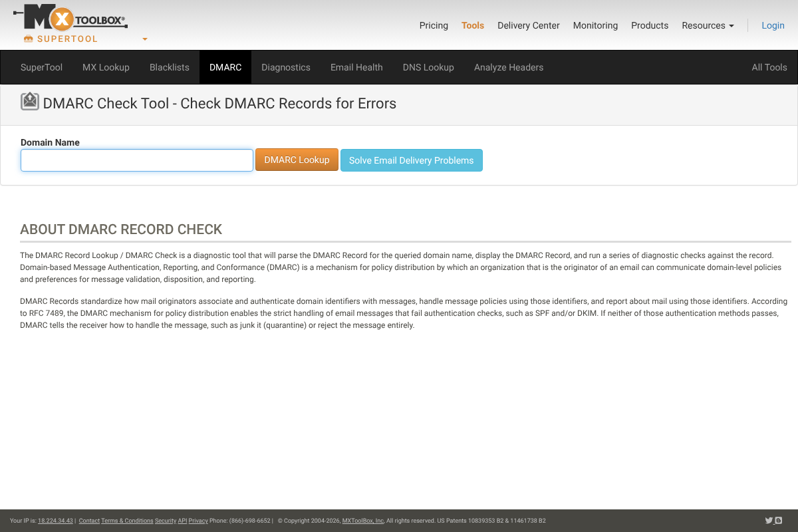Click the footer phone number (866)-698-6652

(x=249, y=521)
